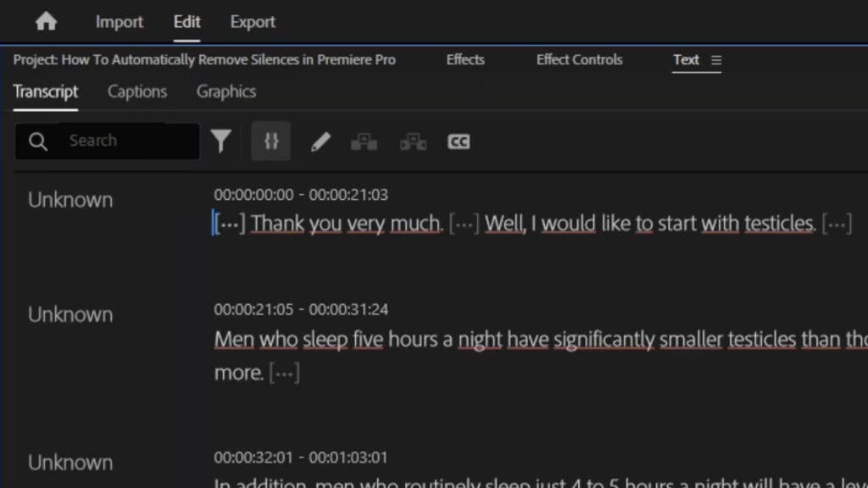
Task: Click pause marker before 'Thank you'
Action: coord(230,224)
